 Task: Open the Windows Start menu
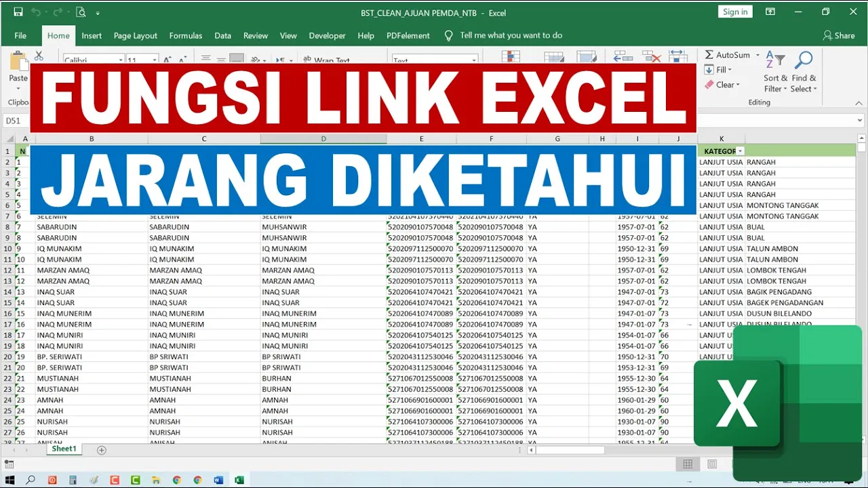tap(9, 480)
